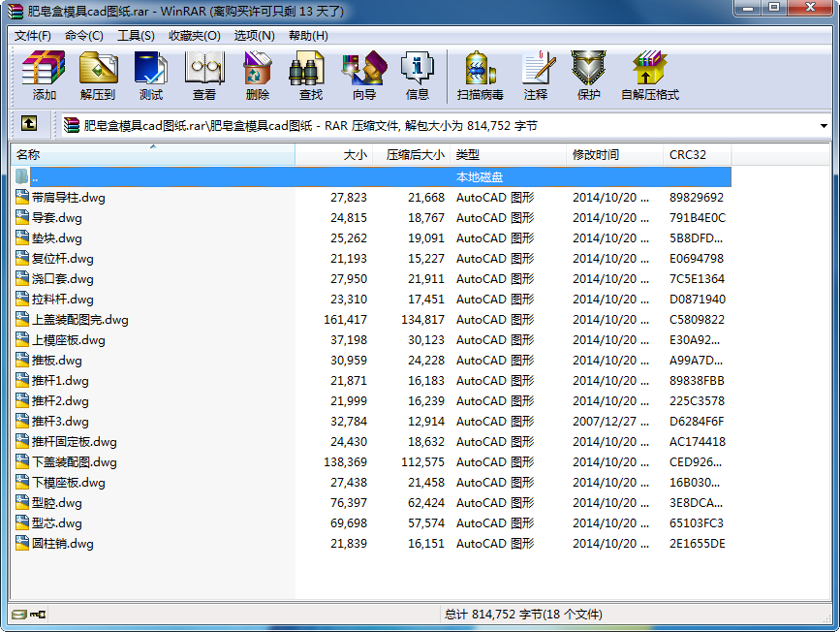Viewport: 840px width, 632px height.
Task: Select file 复位杆.dwg
Action: 63,259
